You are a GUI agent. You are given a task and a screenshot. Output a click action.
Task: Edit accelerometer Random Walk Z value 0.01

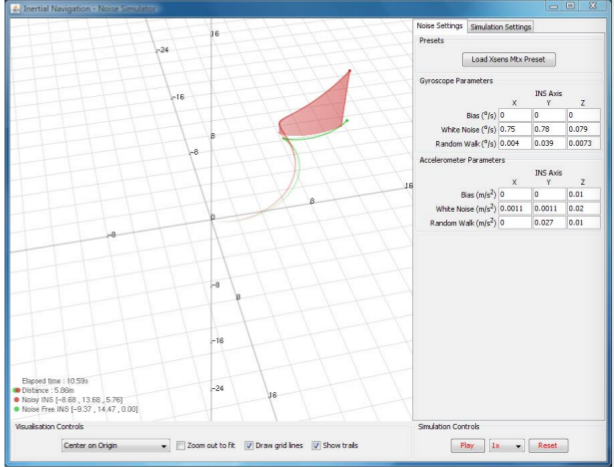tap(583, 223)
